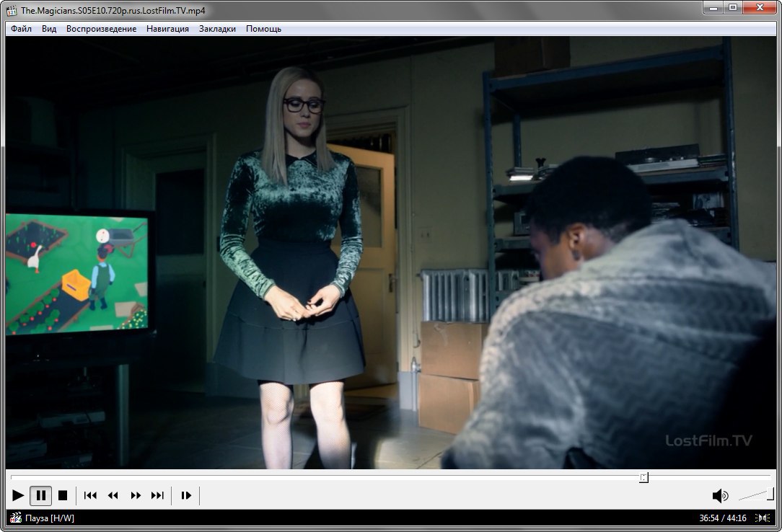This screenshot has height=532, width=782.
Task: Mute audio via the speaker icon
Action: pyautogui.click(x=720, y=496)
